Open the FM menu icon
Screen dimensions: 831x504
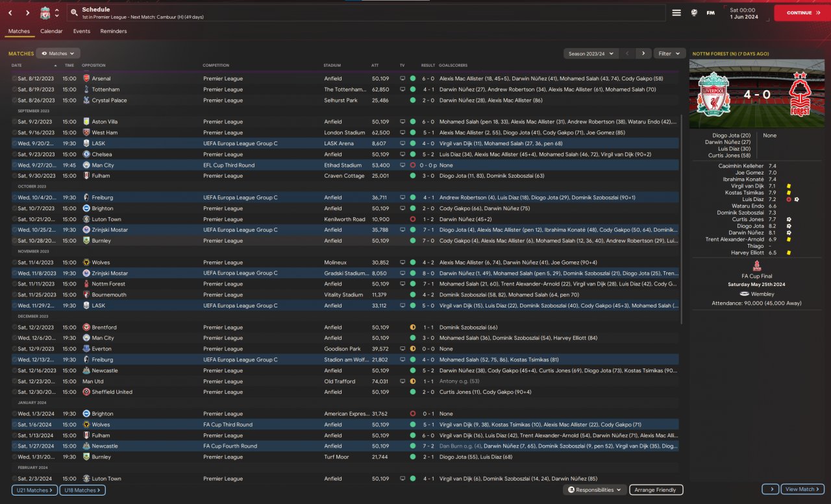711,13
